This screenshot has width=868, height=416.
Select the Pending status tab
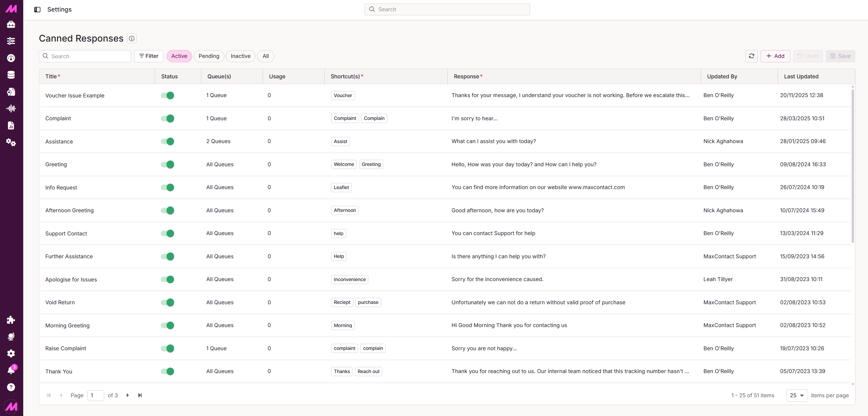click(x=209, y=56)
